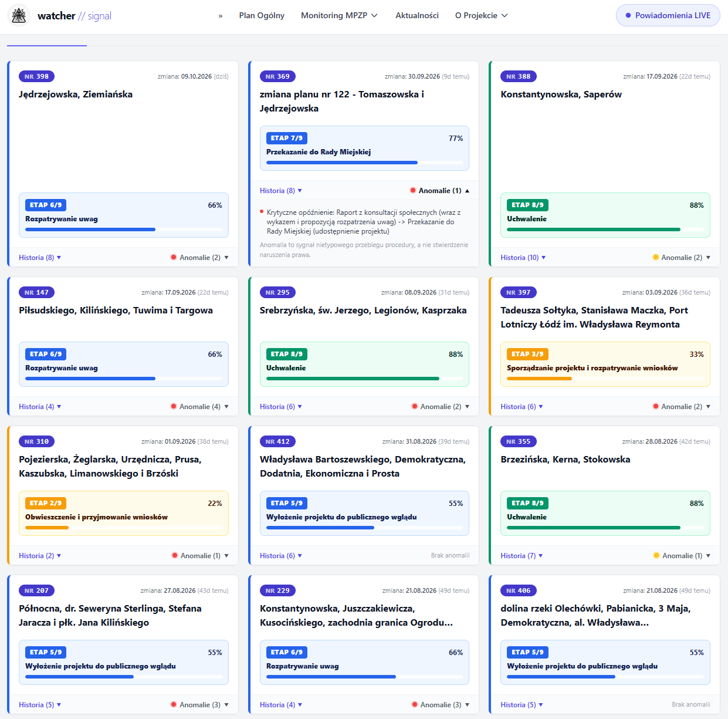Expand Anomalie (2) on plan NR 398
The height and width of the screenshot is (719, 728).
coord(199,258)
